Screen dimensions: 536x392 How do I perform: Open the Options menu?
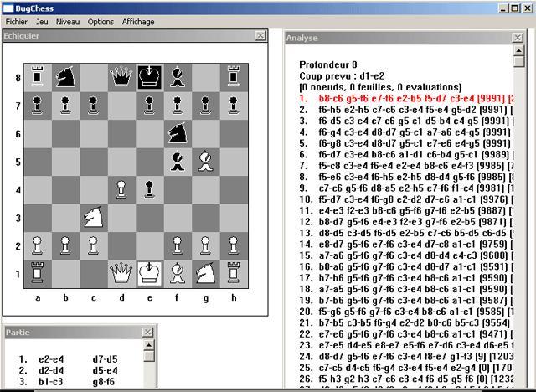tap(100, 22)
